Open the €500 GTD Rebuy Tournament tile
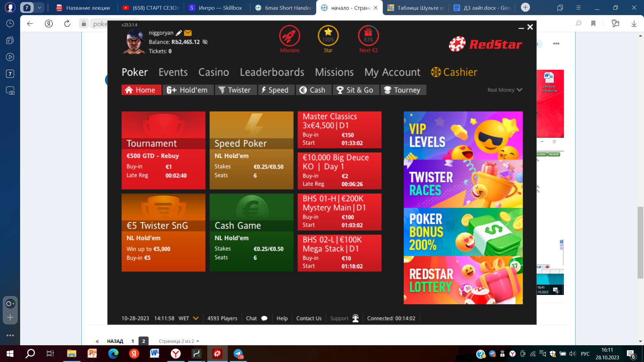The image size is (644, 362). pyautogui.click(x=163, y=150)
